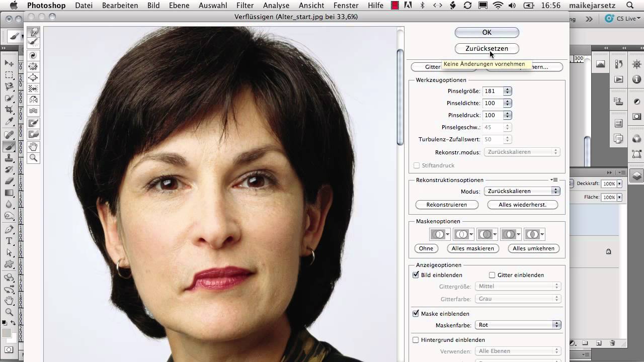Select the Reconstruct tool in Liquify
Image resolution: width=644 pixels, height=362 pixels.
[x=34, y=42]
